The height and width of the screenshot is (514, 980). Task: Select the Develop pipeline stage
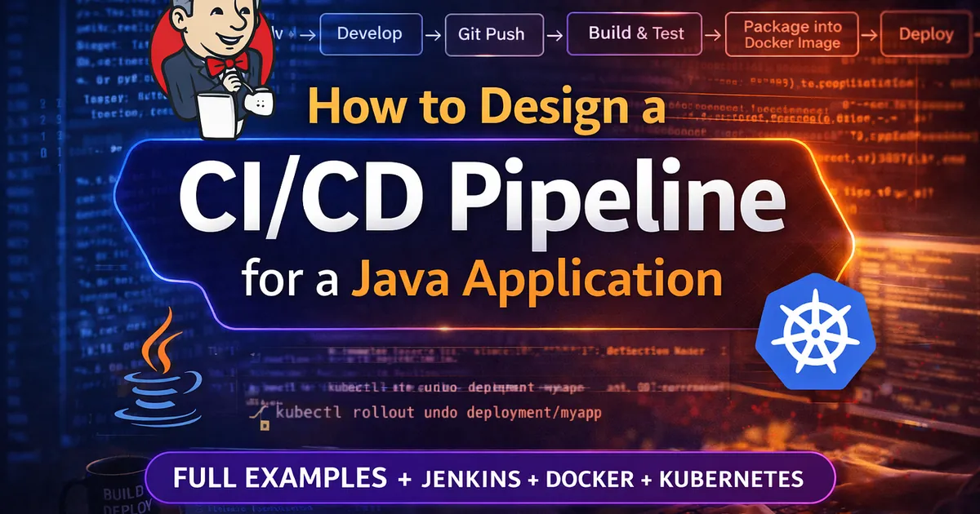(372, 34)
